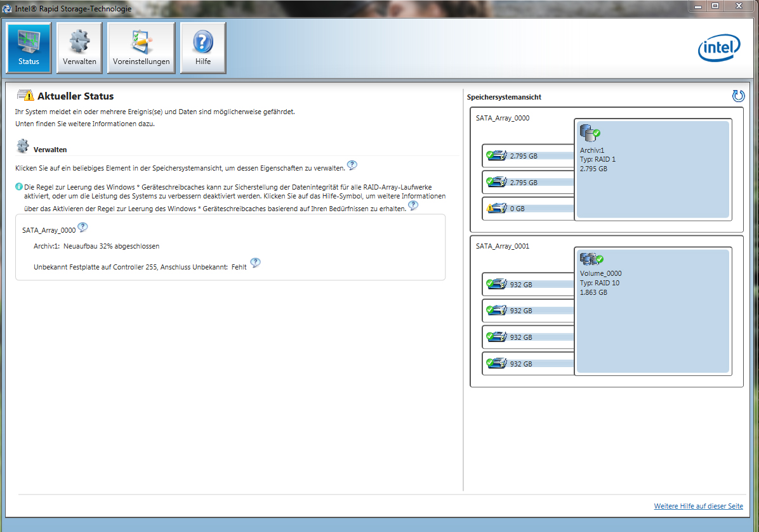Click the Speichersystemansicht heading

pyautogui.click(x=504, y=97)
